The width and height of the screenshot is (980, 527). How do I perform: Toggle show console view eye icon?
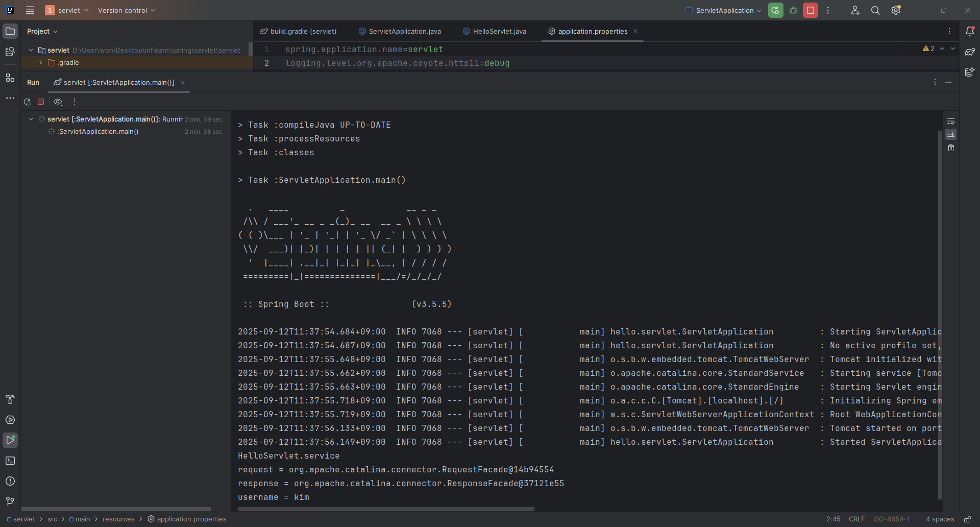click(x=58, y=102)
